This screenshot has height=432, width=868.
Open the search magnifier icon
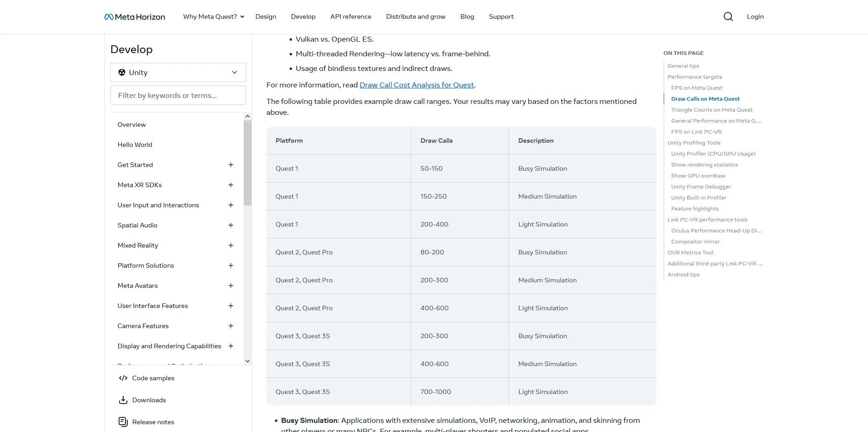pyautogui.click(x=728, y=16)
